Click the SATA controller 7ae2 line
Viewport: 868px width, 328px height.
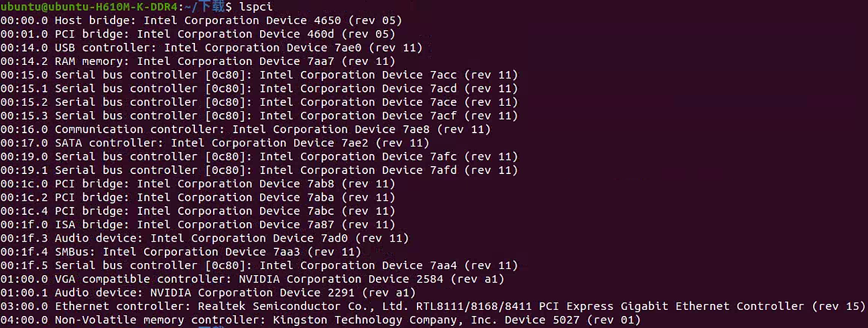pyautogui.click(x=214, y=143)
